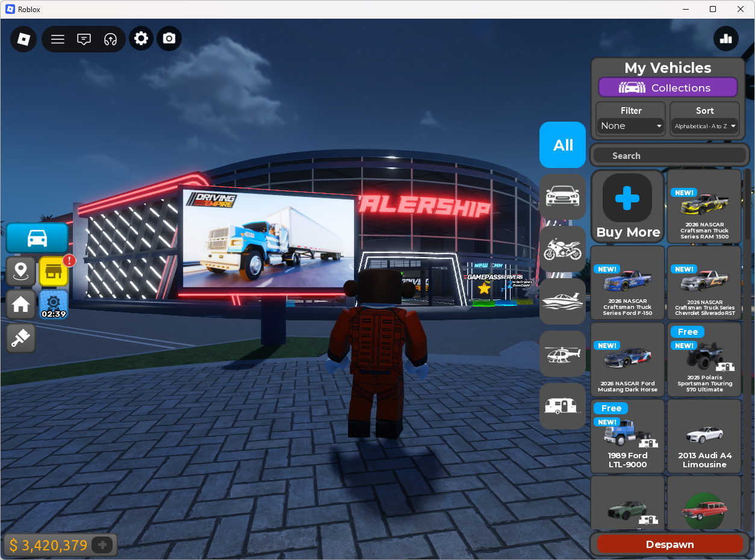The width and height of the screenshot is (755, 560).
Task: Open the blue gear timer reward icon
Action: click(x=54, y=304)
